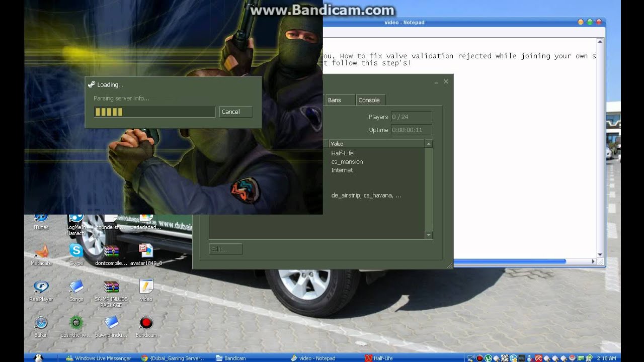
Task: Switch to Dubai_Gaming Server Chrome taskbar item
Action: 174,358
